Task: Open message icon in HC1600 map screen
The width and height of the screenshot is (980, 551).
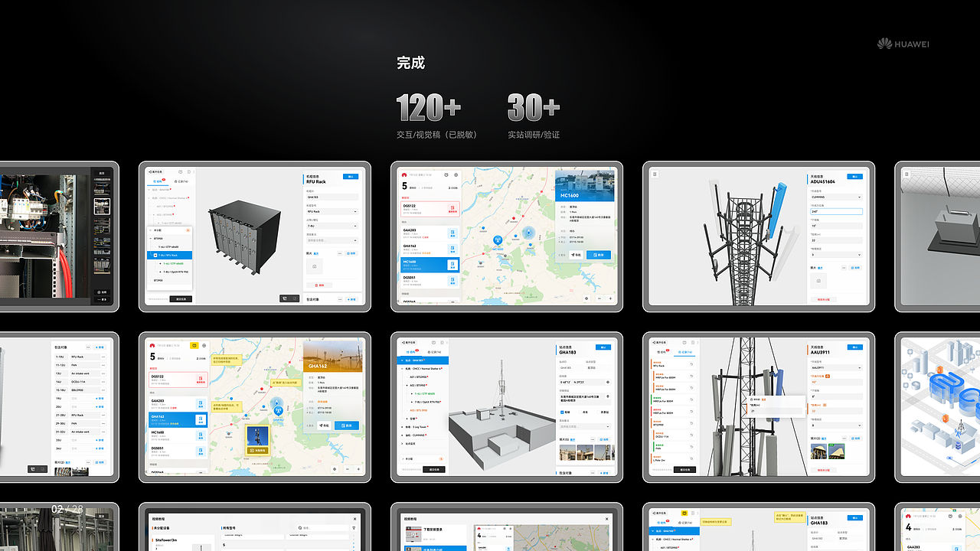Action: coord(446,174)
